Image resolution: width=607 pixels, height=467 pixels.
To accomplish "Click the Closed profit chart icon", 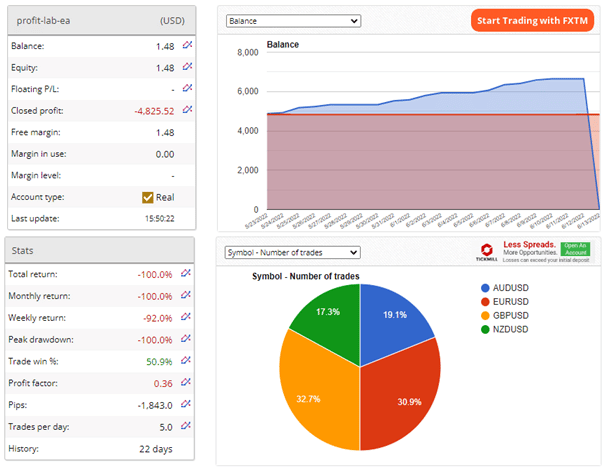I will 187,111.
